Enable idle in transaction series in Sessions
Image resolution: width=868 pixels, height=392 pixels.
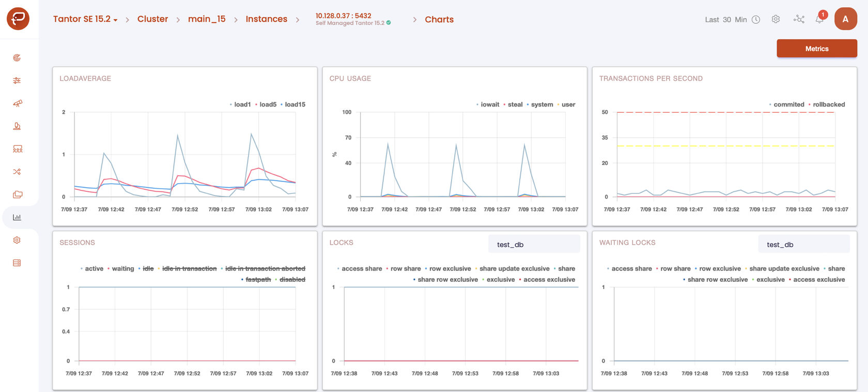pos(188,269)
